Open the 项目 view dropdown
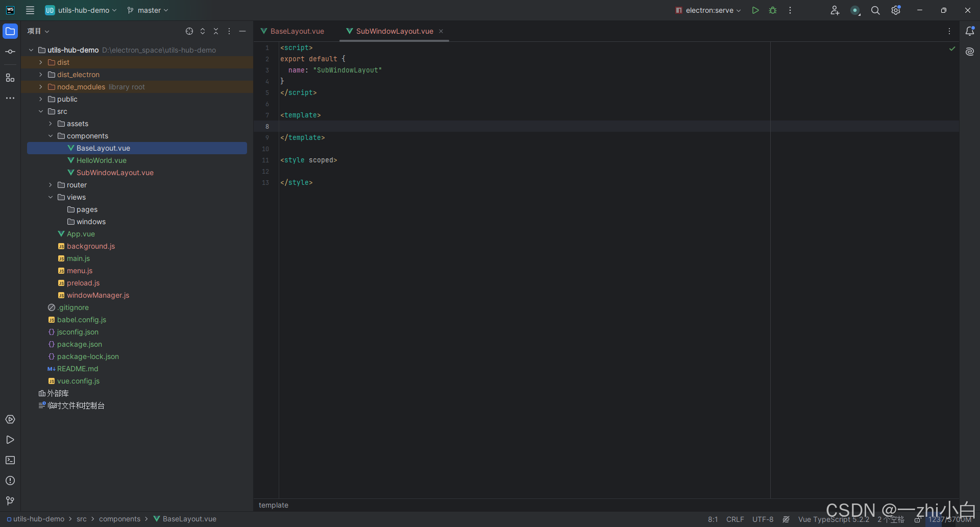 pyautogui.click(x=38, y=31)
